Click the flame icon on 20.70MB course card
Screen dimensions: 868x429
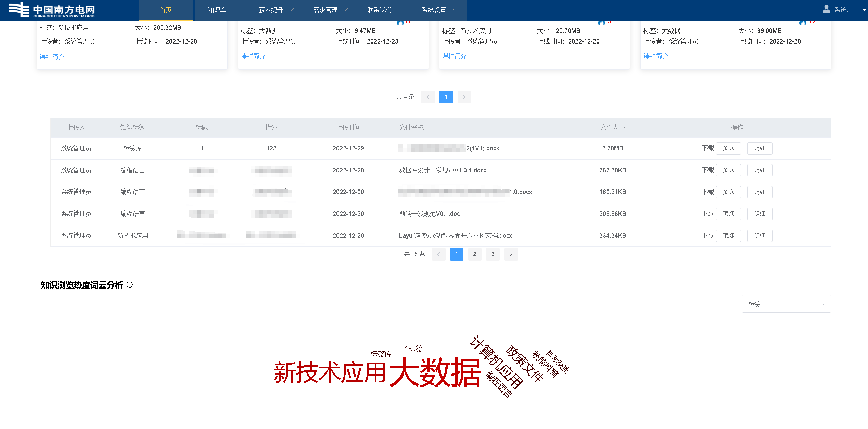601,22
